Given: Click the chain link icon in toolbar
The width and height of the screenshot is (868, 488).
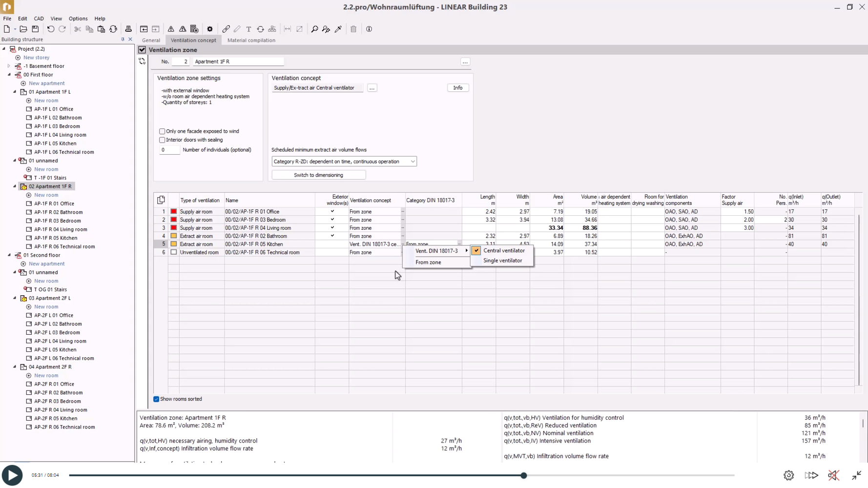Looking at the screenshot, I should click(x=226, y=29).
